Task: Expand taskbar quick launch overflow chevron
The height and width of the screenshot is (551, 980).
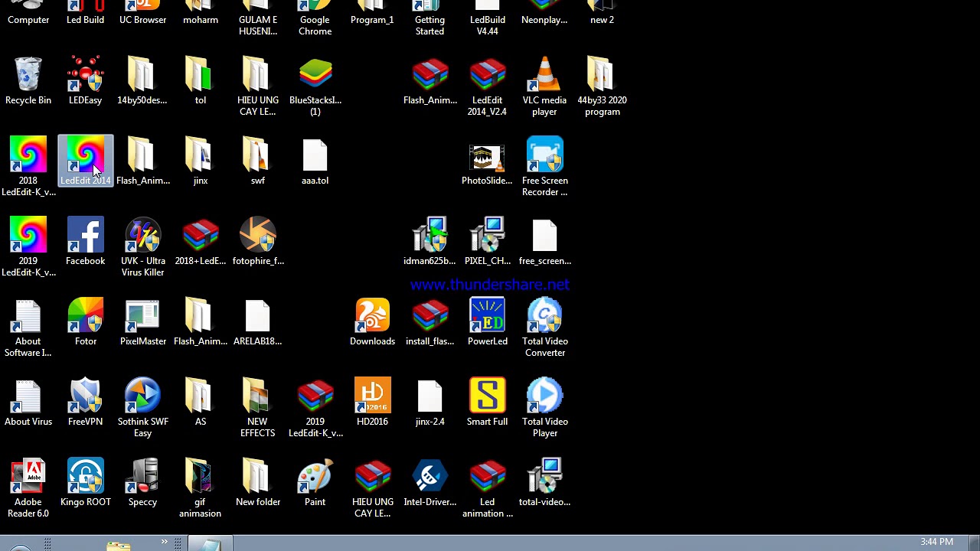Action: pos(164,543)
